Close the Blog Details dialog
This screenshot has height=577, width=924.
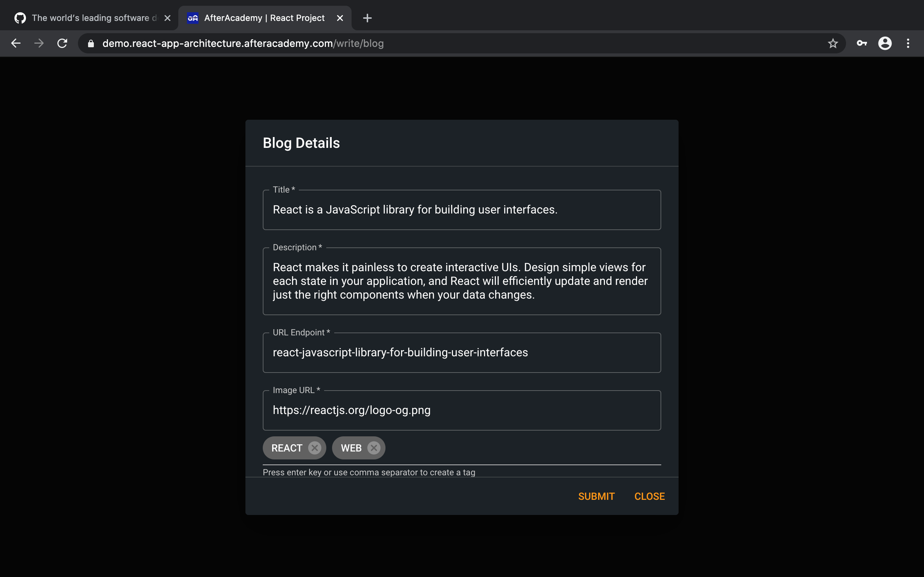pos(649,496)
